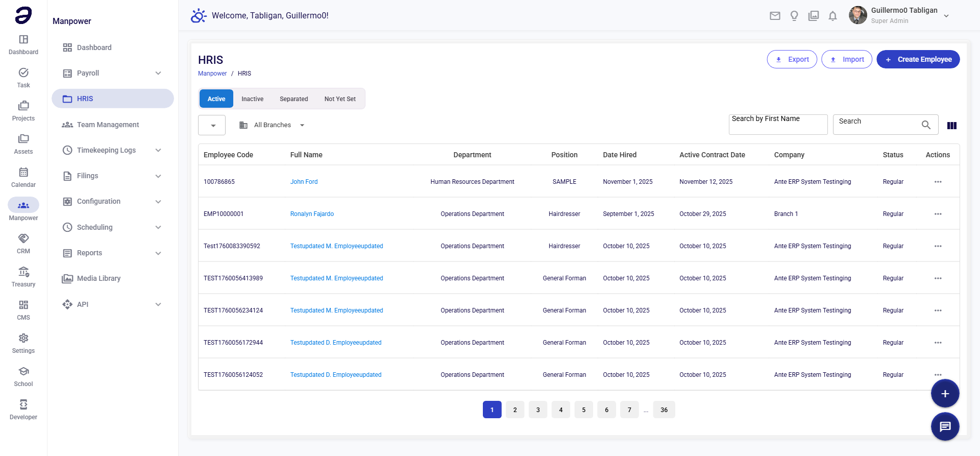This screenshot has height=456, width=980.
Task: Open actions menu for TEST1760056234124 row
Action: 938,310
